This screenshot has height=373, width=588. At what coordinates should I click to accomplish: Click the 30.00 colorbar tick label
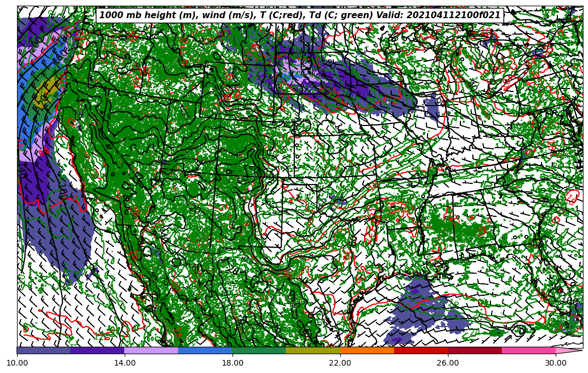[556, 362]
